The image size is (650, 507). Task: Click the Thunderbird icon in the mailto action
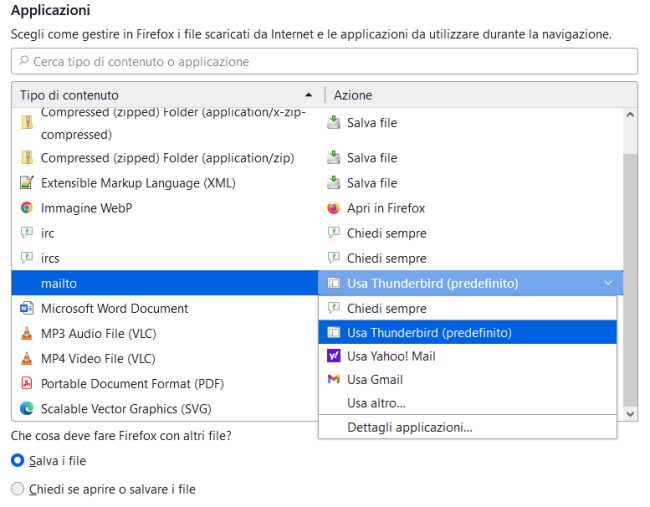[x=334, y=283]
